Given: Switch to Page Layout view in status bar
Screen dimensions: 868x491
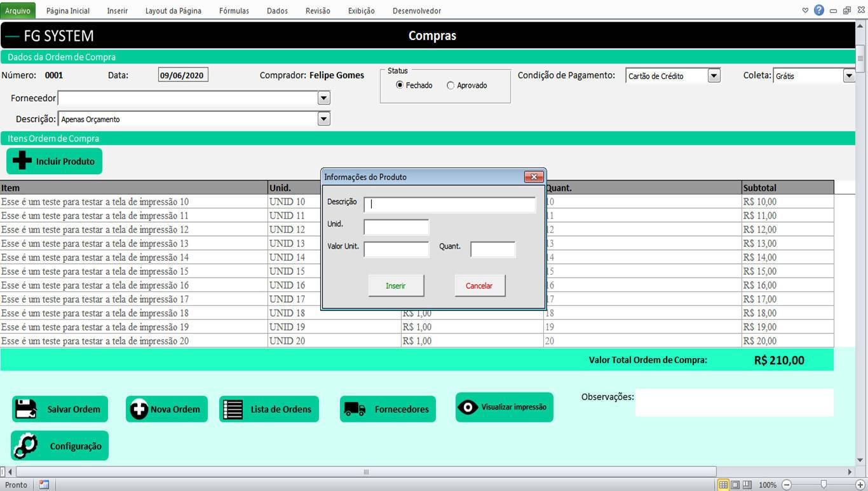Looking at the screenshot, I should (735, 485).
